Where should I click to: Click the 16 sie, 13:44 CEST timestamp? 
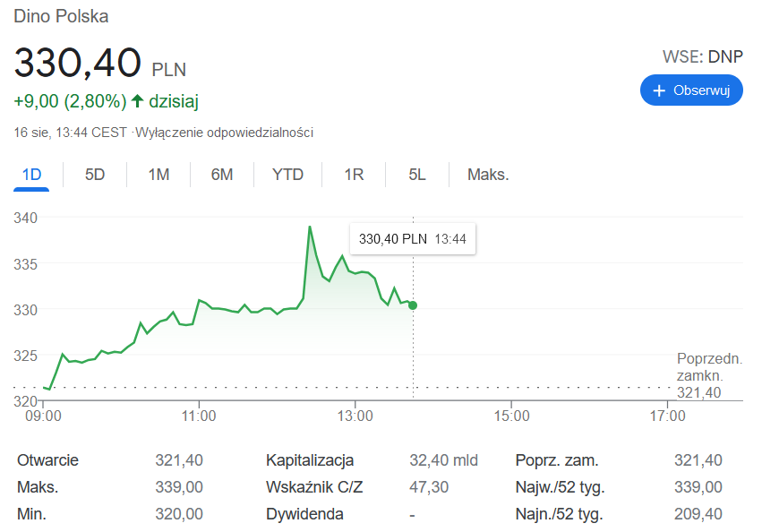click(x=70, y=133)
